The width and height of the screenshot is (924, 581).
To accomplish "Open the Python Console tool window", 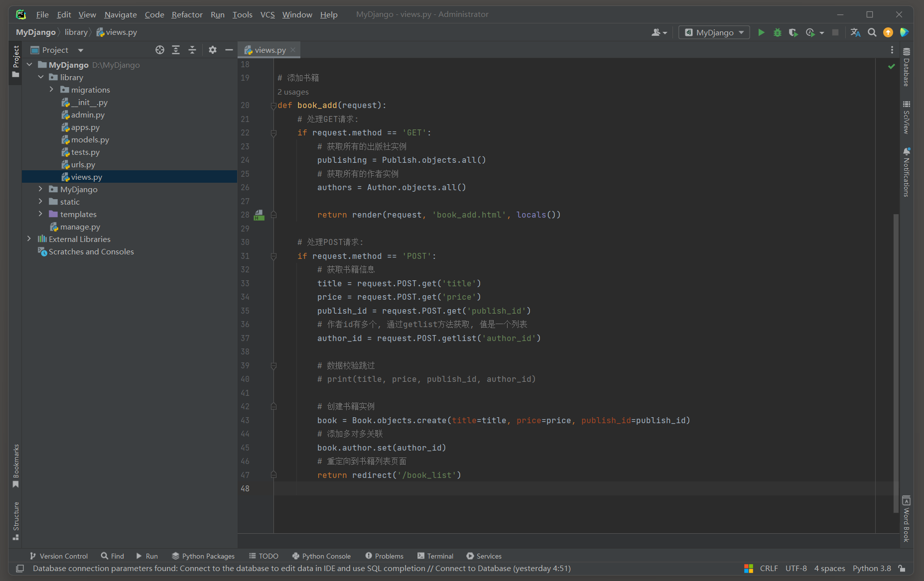I will tap(321, 556).
